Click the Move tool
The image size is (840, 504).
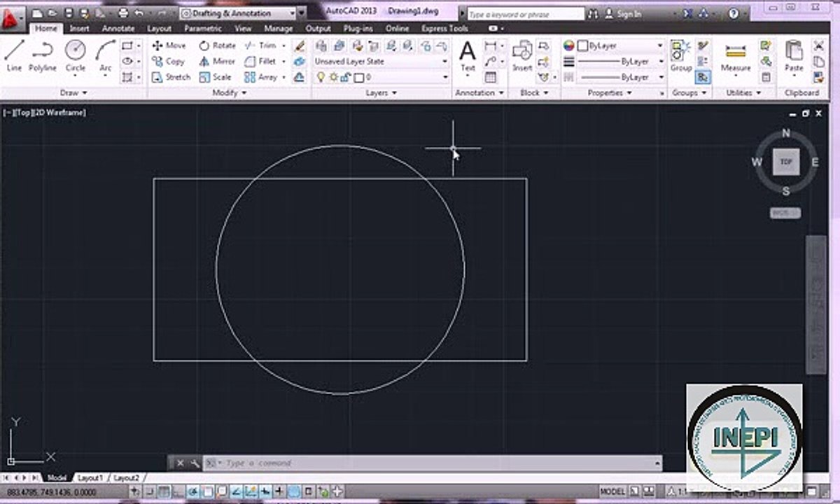click(x=169, y=45)
